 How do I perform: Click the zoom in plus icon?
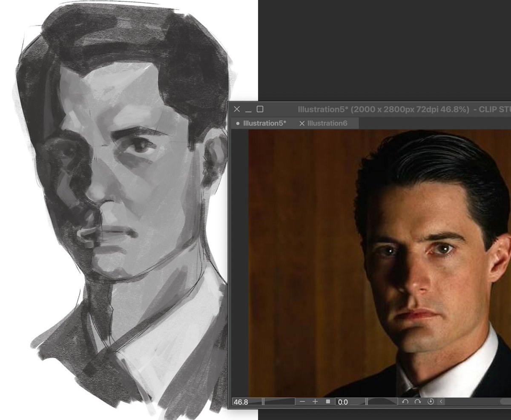(x=315, y=401)
